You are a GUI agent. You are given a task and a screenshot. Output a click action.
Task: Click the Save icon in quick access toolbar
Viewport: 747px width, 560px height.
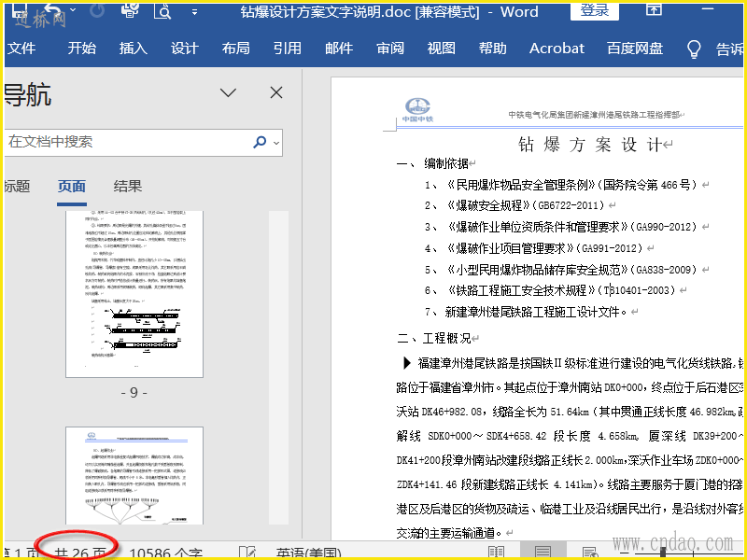pyautogui.click(x=20, y=8)
